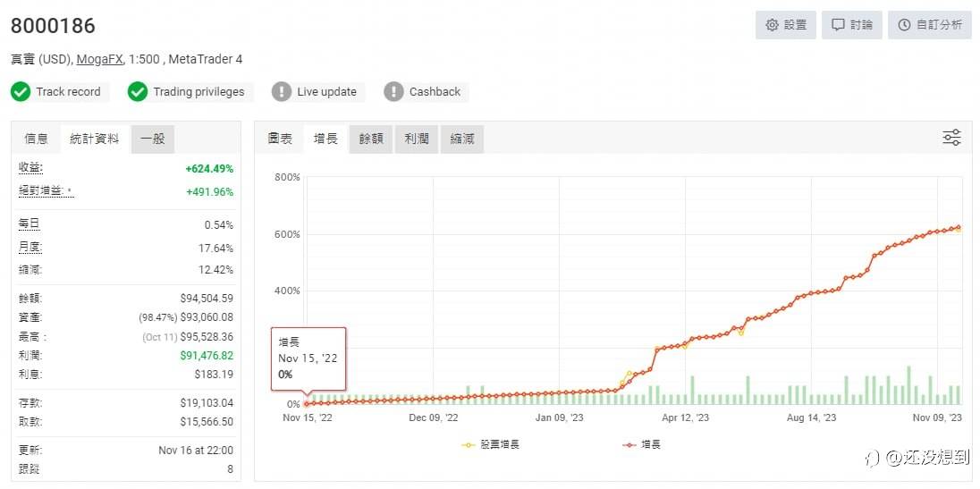Click the Trading privileges badge label
Screen dimensions: 980x489
point(199,92)
